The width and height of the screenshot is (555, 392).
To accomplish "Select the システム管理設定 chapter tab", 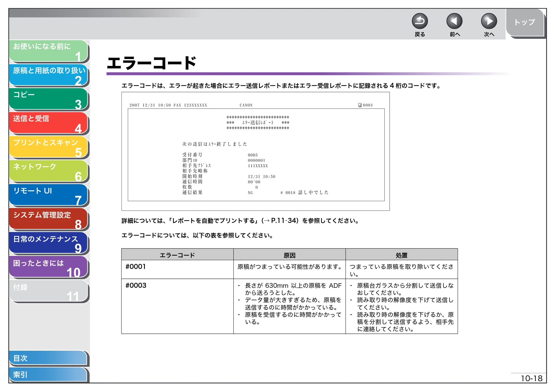I will click(x=48, y=219).
